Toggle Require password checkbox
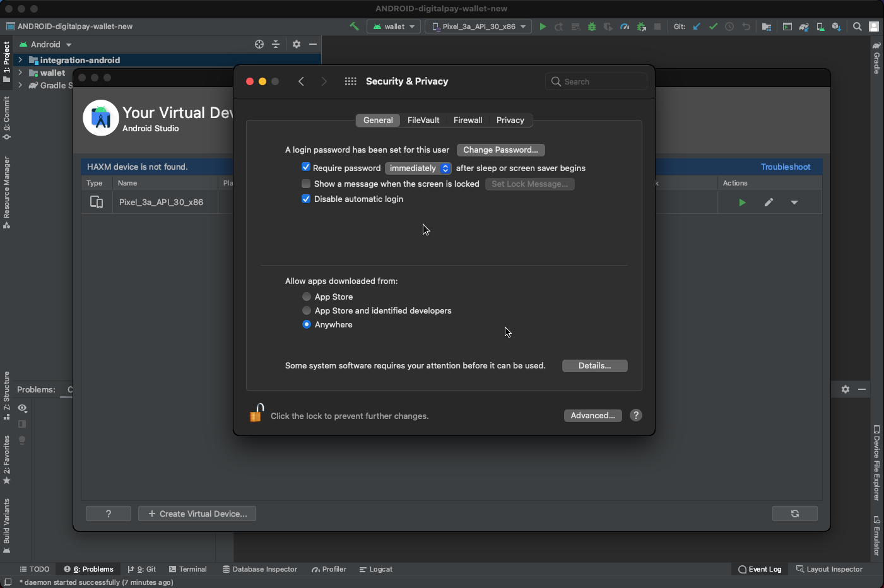This screenshot has height=588, width=884. pos(306,167)
